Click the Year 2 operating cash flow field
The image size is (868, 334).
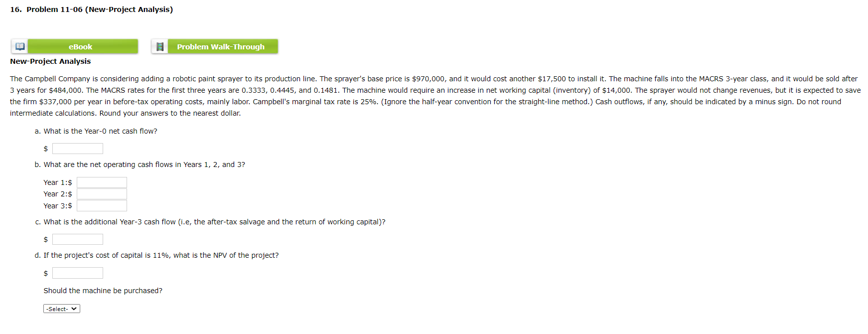(x=102, y=194)
